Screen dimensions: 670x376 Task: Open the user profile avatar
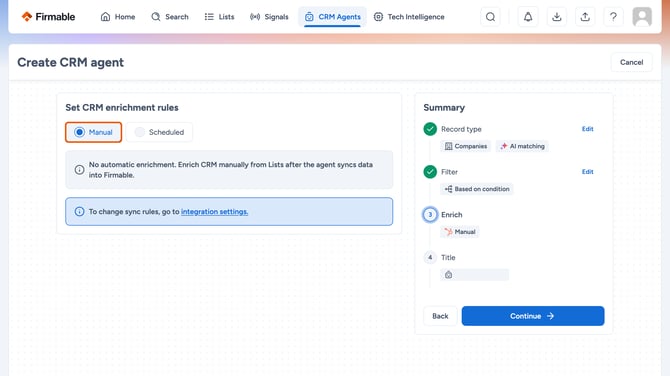[642, 17]
